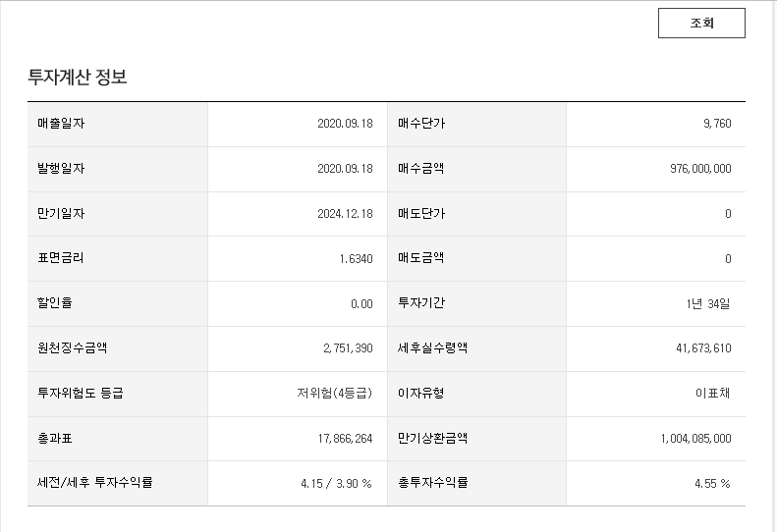Select the 투자위험도 등급 value 저위험(4등급)
This screenshot has width=777, height=532.
334,394
